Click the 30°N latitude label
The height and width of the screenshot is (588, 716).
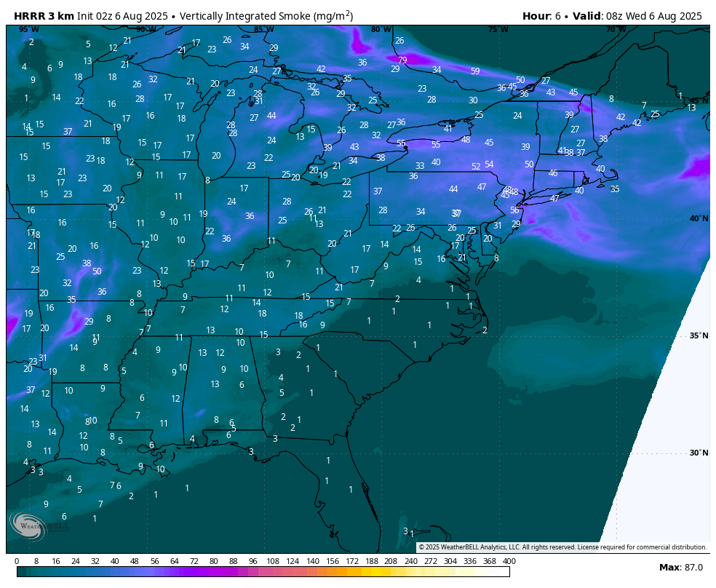[699, 453]
